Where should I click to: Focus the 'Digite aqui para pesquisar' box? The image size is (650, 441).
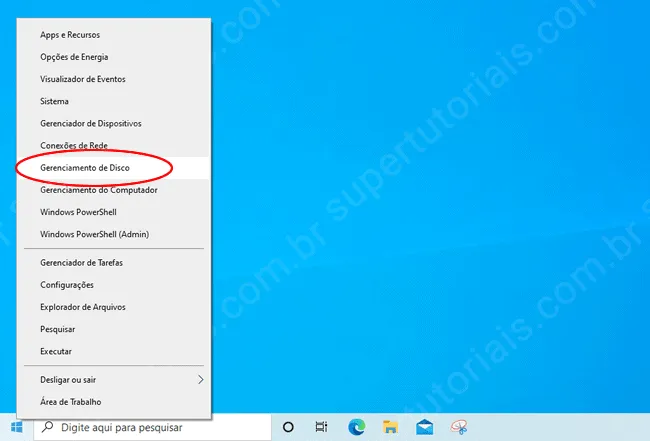(153, 427)
